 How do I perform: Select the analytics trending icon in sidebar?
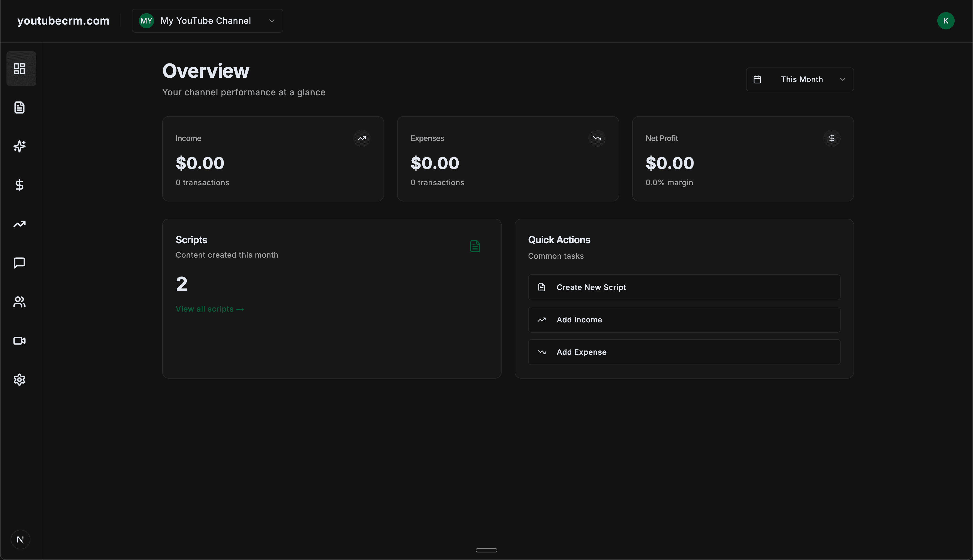pyautogui.click(x=20, y=224)
